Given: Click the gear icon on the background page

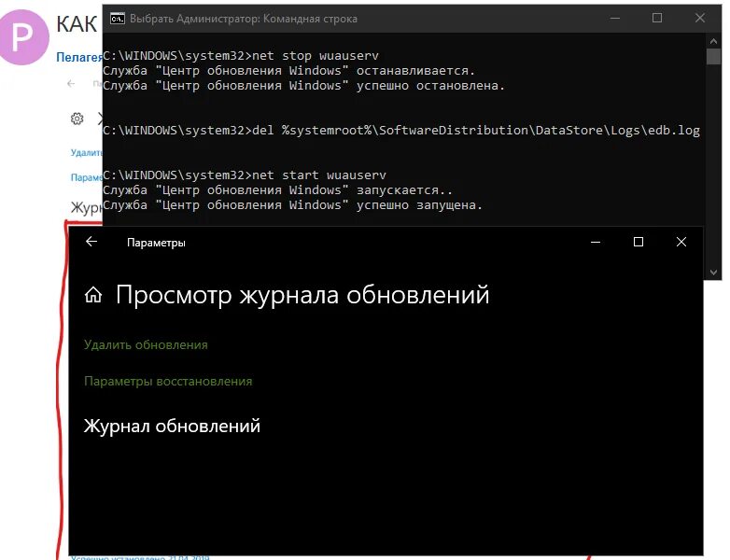Looking at the screenshot, I should (77, 119).
